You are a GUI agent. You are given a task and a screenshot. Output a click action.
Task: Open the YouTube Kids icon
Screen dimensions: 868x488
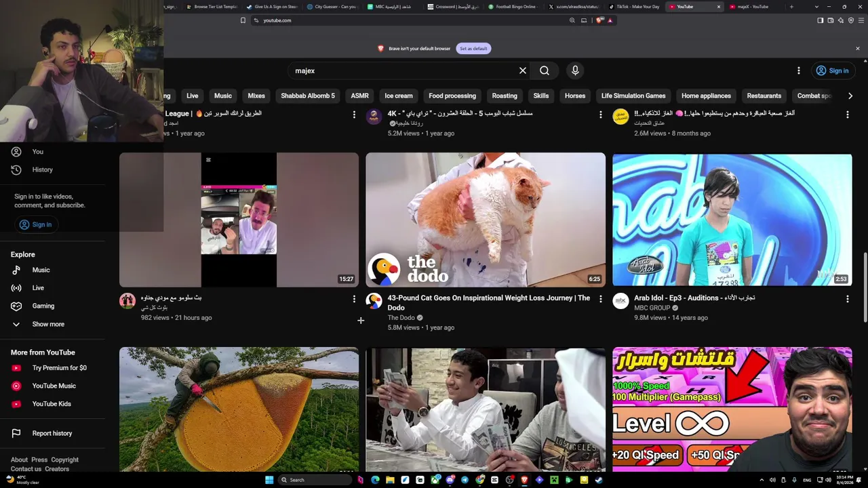point(16,404)
